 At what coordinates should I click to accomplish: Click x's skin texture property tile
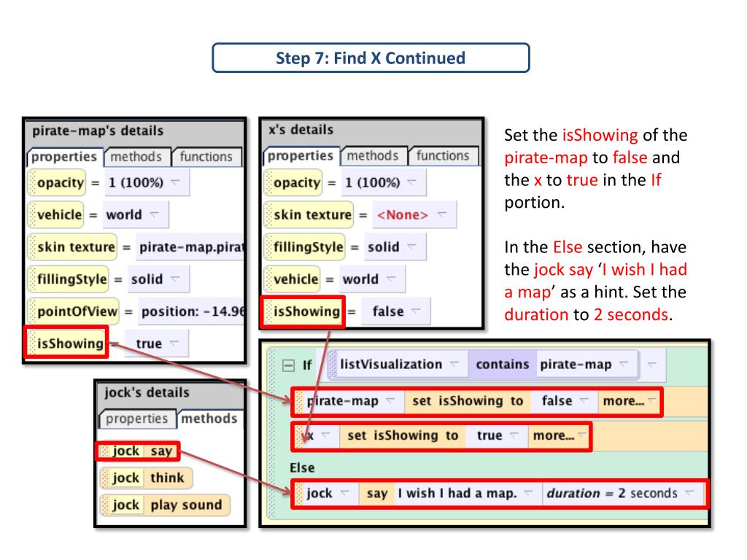coord(309,215)
